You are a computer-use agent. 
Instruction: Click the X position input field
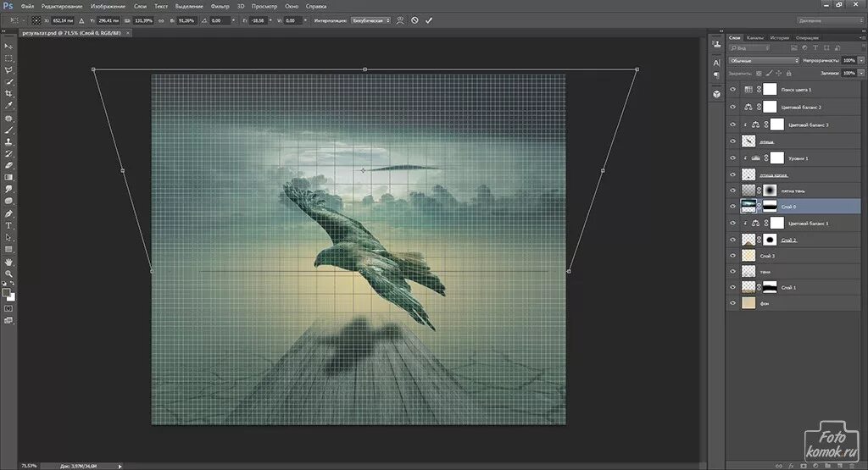[63, 20]
